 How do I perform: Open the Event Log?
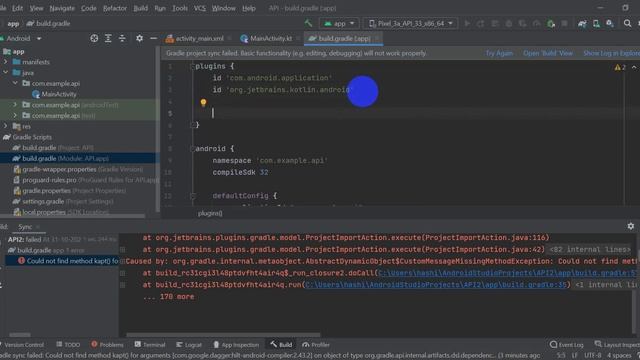[567, 345]
